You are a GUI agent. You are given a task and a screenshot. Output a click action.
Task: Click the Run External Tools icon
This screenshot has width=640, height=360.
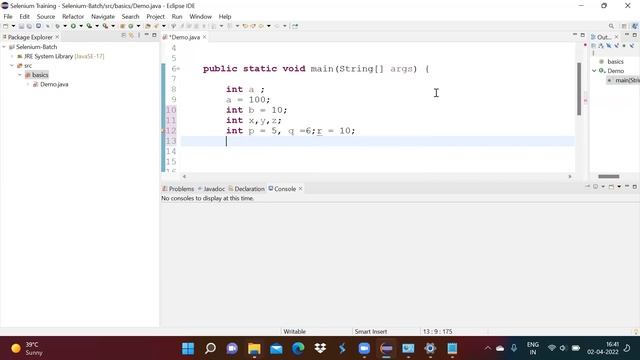105,26
